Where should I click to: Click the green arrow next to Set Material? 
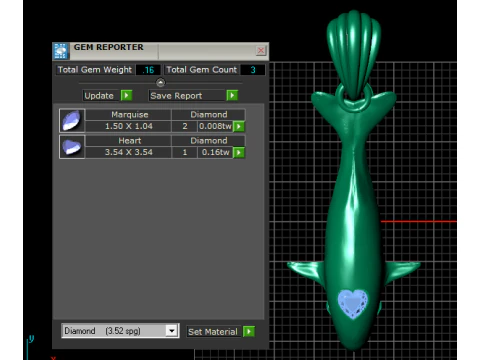249,332
